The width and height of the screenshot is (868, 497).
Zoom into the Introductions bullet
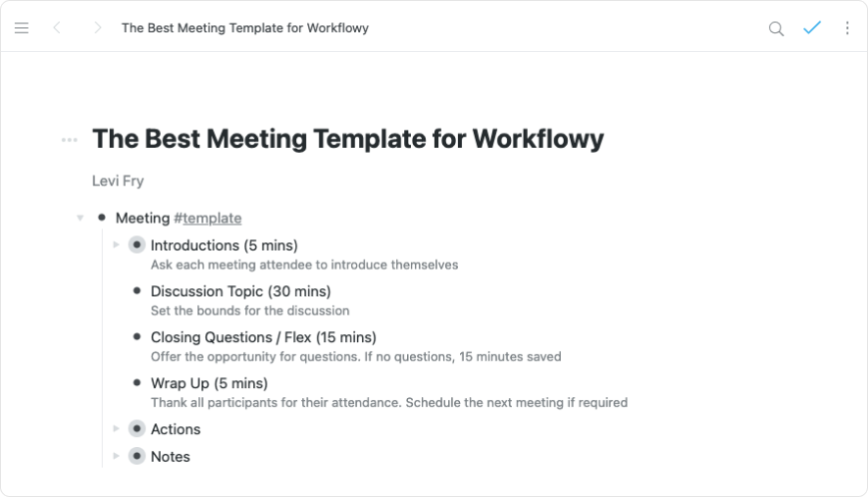pos(136,245)
